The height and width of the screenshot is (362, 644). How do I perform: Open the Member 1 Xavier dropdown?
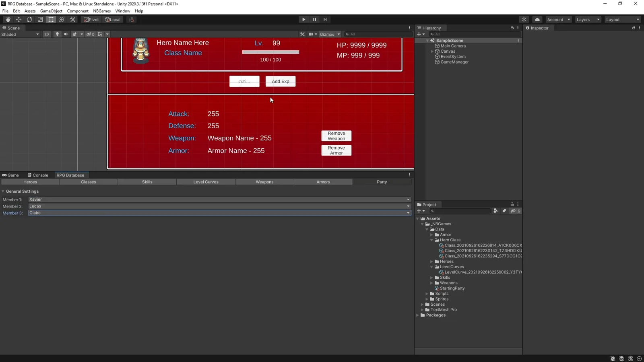(219, 200)
